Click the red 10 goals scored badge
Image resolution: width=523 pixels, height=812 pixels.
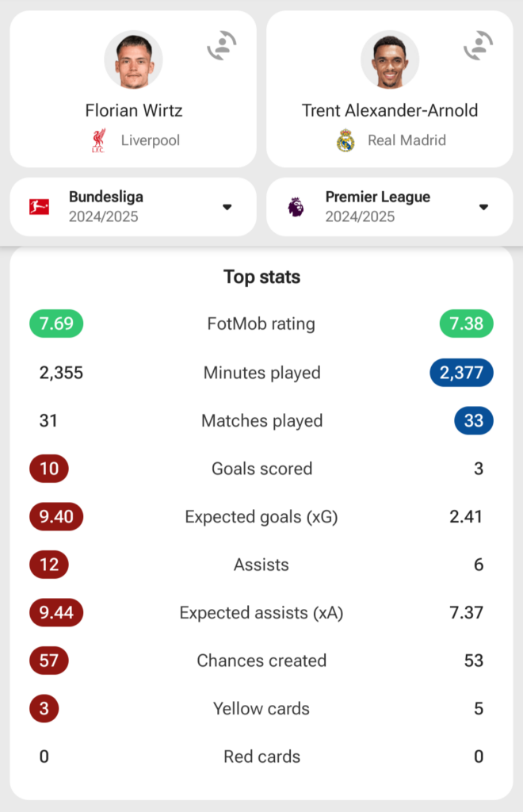(x=49, y=469)
